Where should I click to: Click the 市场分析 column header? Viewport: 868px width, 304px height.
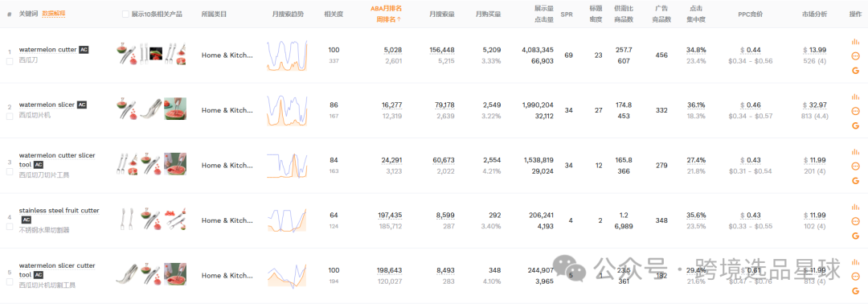click(x=814, y=14)
